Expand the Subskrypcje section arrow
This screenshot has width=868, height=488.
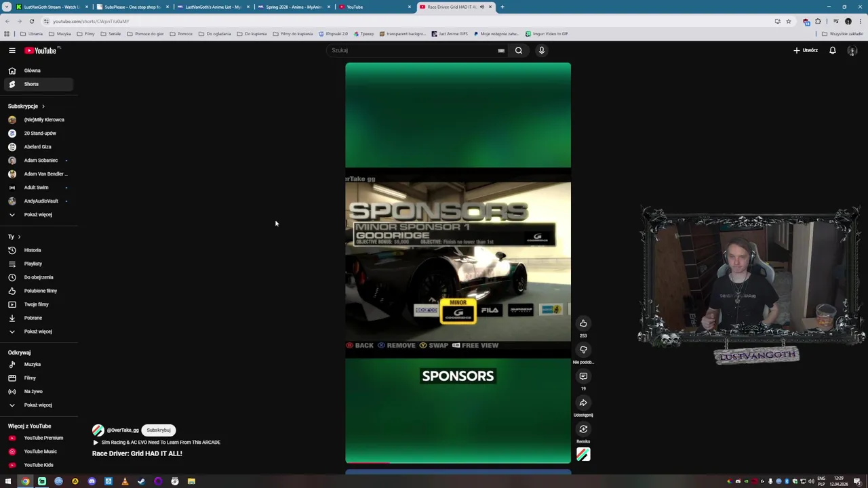(x=43, y=106)
